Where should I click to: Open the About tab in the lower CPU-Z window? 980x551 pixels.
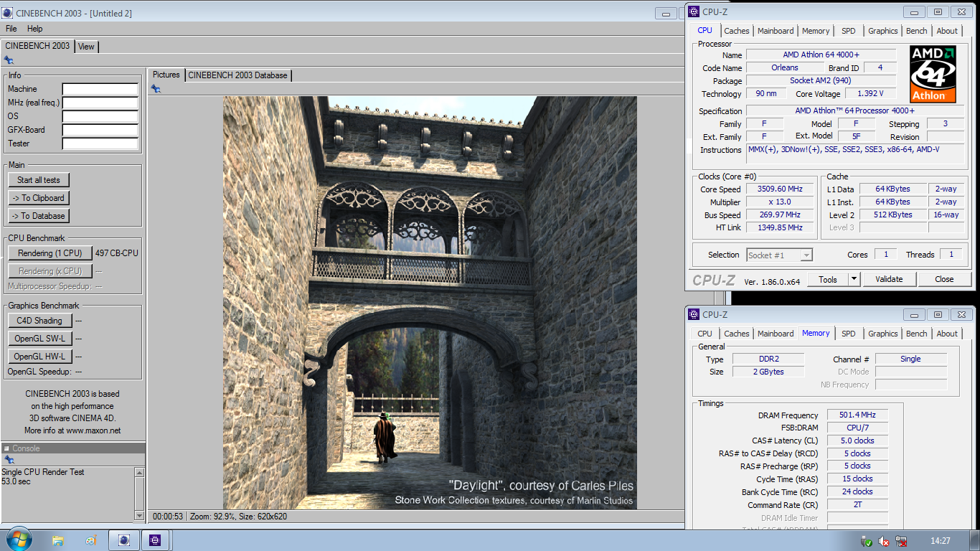tap(947, 334)
